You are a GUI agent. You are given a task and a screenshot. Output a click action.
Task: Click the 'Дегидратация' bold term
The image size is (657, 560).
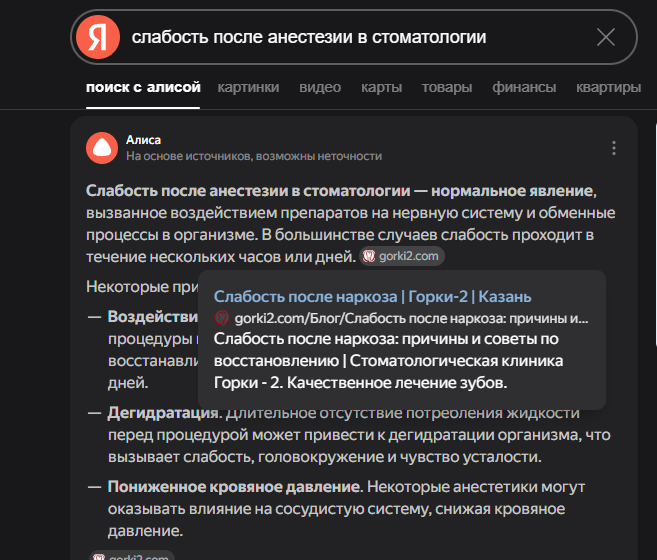coord(163,413)
